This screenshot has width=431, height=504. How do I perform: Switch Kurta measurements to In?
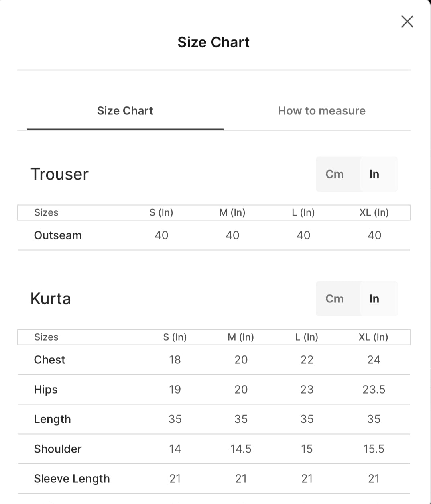[x=374, y=298]
